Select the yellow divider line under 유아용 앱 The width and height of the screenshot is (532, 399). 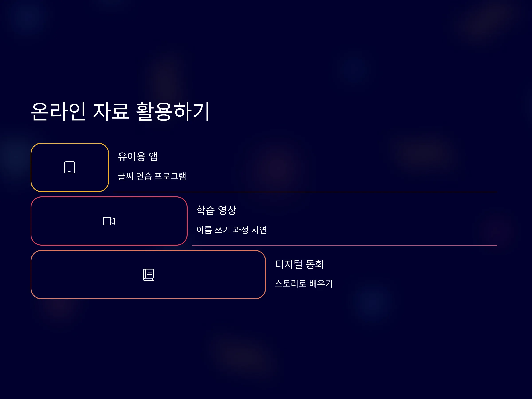pyautogui.click(x=305, y=192)
